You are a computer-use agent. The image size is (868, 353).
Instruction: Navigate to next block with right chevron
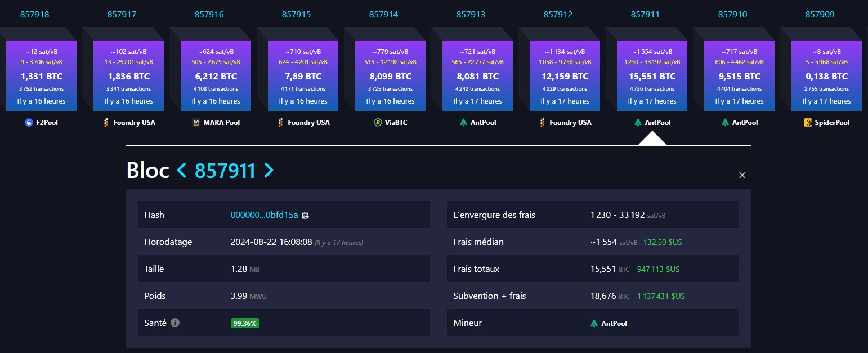tap(269, 170)
